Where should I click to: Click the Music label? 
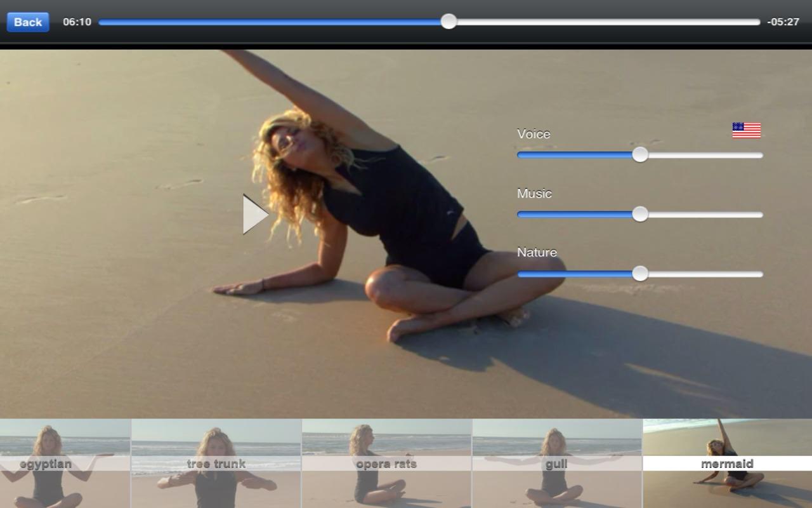534,194
